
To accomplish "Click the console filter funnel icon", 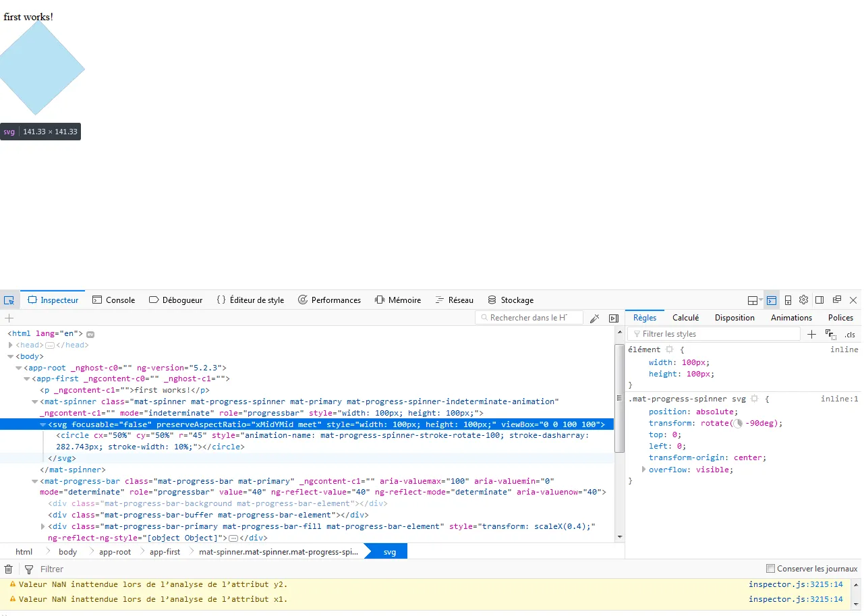I will (x=29, y=569).
